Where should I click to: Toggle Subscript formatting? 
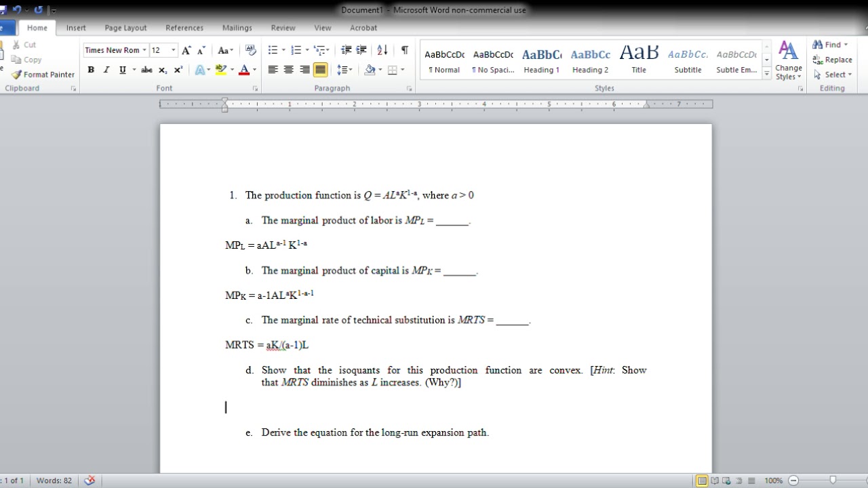point(163,70)
